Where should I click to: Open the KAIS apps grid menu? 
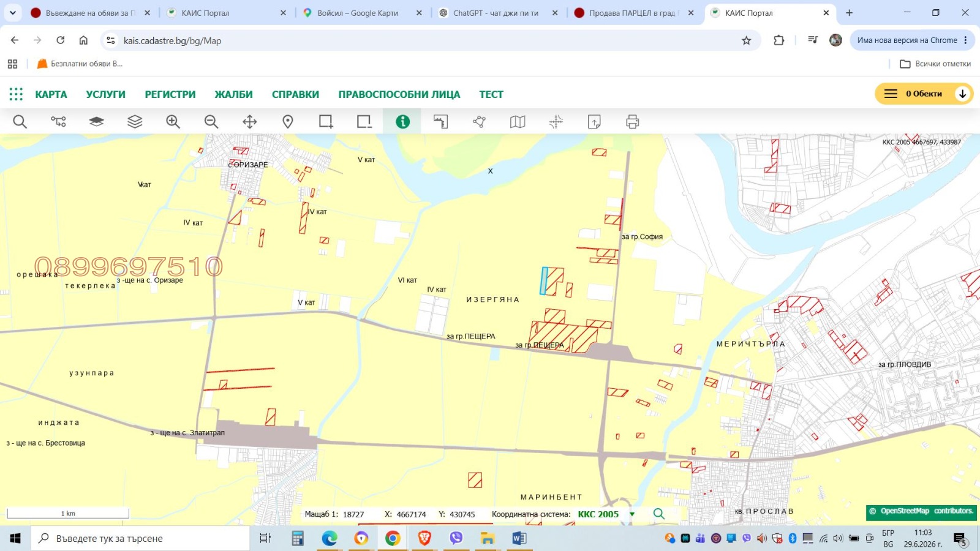tap(16, 94)
